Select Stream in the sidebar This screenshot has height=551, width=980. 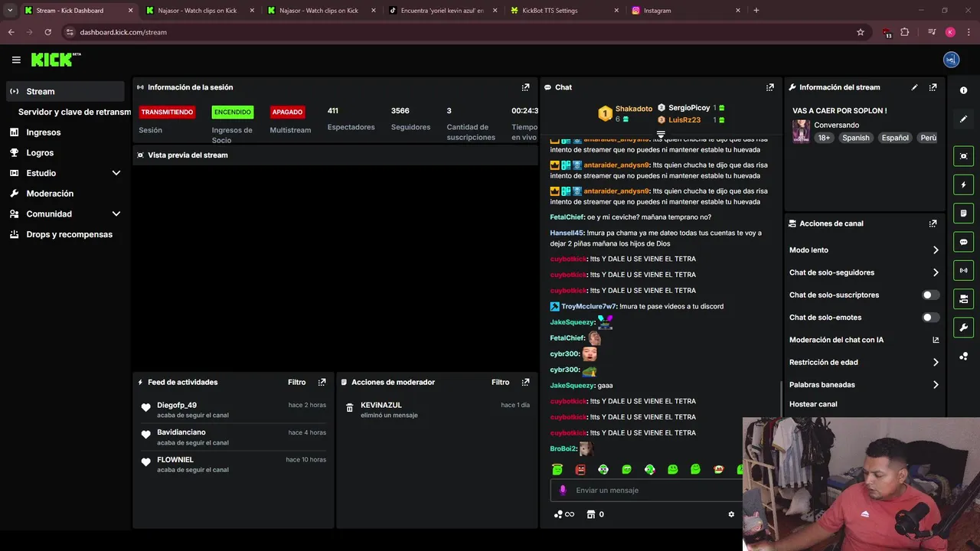[64, 91]
